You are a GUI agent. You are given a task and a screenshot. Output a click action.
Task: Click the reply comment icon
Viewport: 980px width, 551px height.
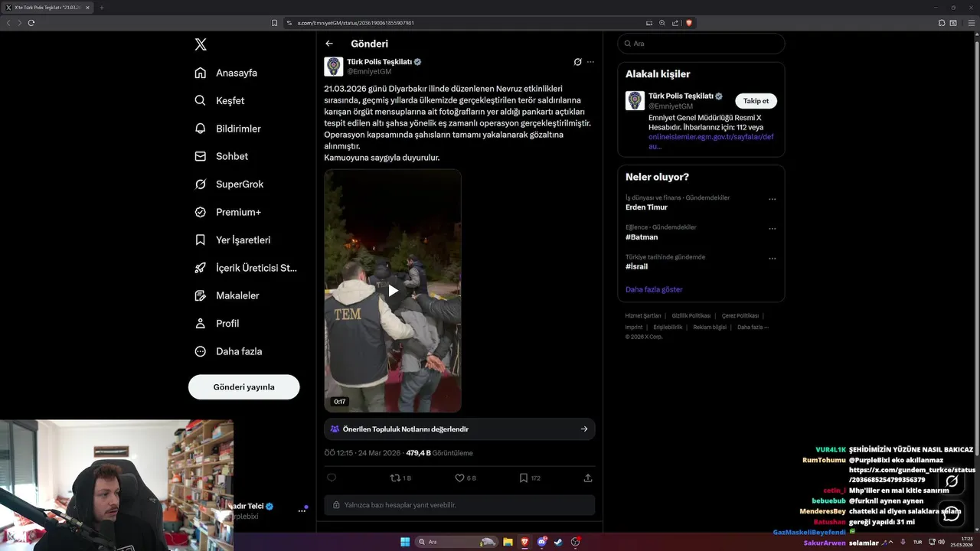click(x=332, y=478)
